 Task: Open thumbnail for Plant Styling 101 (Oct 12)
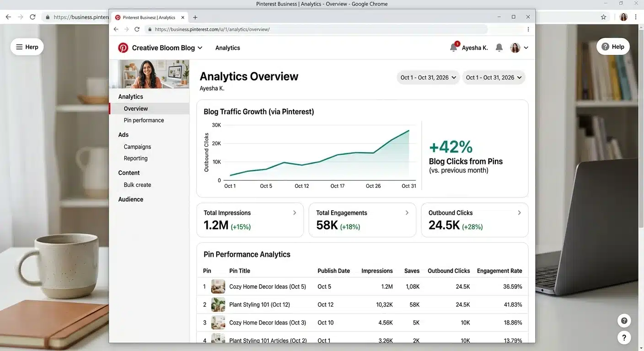click(x=218, y=304)
